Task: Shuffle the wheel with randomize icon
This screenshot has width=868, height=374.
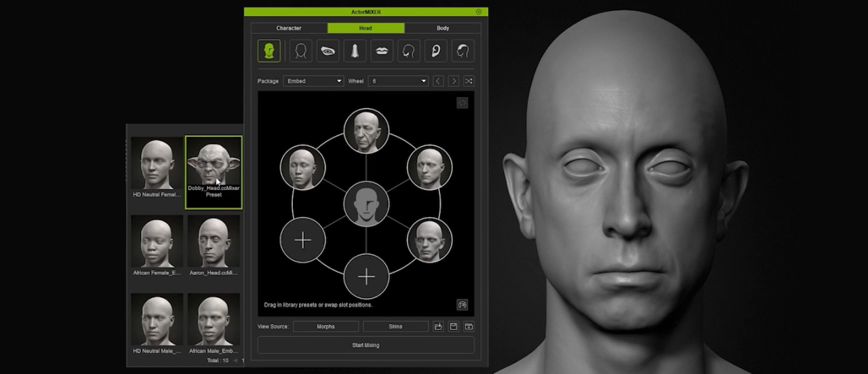Action: point(469,81)
